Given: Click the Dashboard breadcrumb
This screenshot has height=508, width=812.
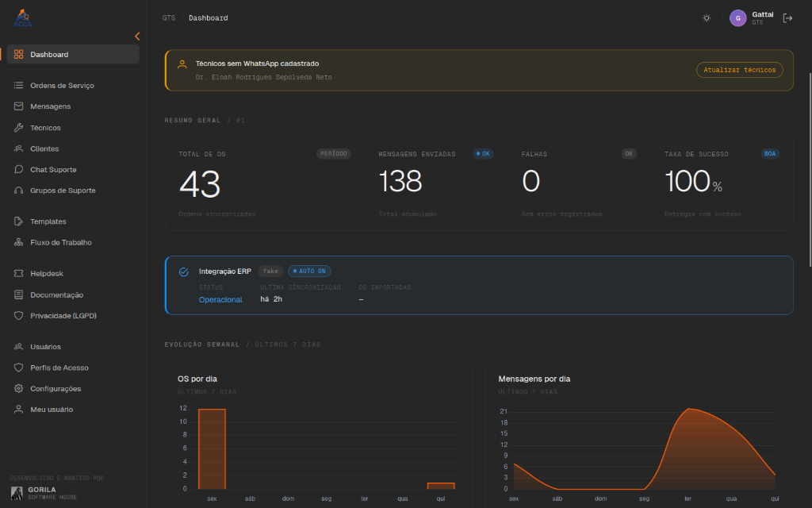Looking at the screenshot, I should [x=209, y=18].
